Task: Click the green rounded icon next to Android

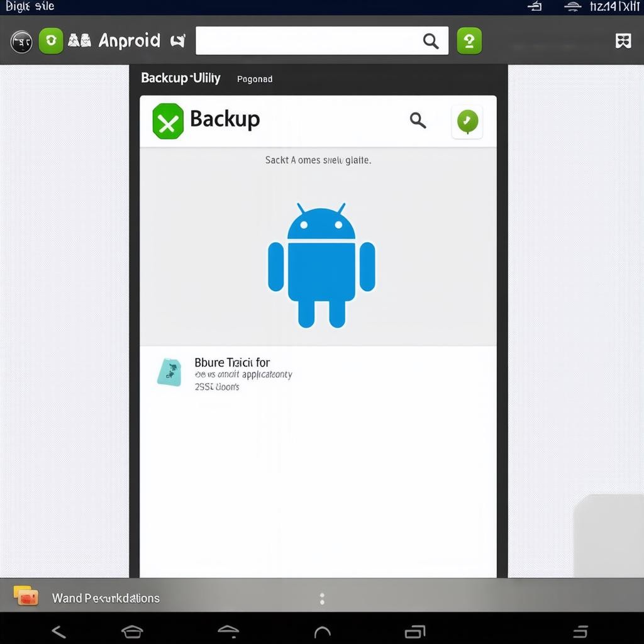Action: click(51, 41)
